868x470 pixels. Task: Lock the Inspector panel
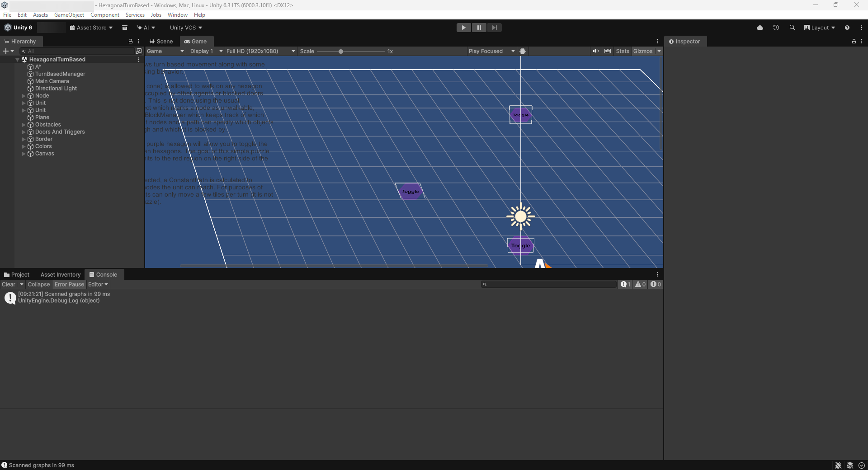click(x=854, y=41)
